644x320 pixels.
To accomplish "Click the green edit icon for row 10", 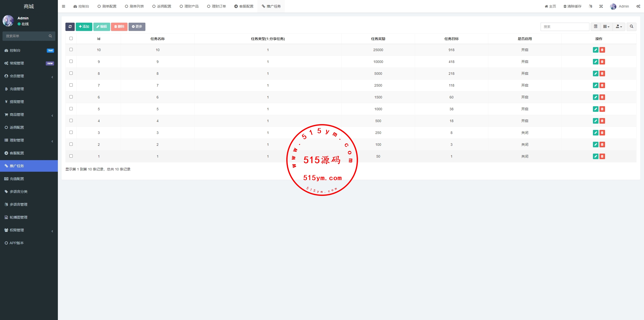I will pyautogui.click(x=595, y=50).
